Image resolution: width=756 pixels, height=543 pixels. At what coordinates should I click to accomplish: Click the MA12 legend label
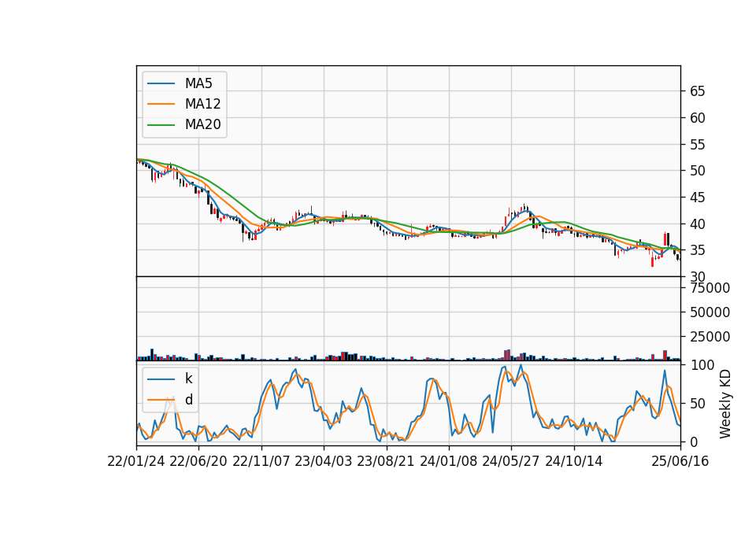click(202, 104)
